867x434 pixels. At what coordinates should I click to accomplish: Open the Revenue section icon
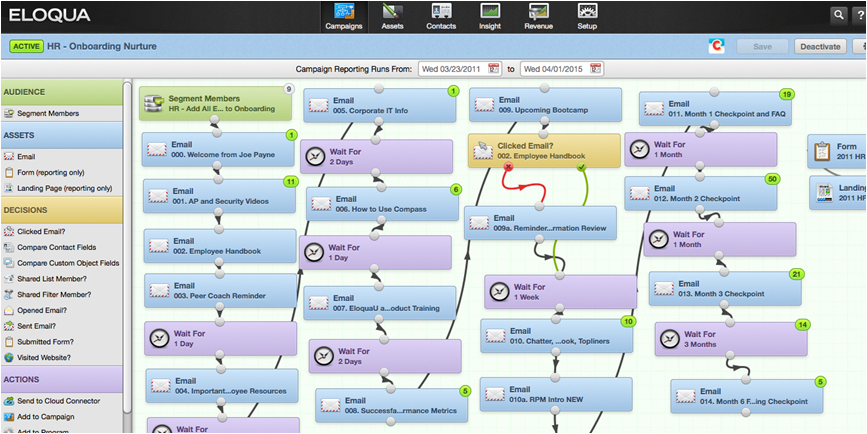(538, 17)
